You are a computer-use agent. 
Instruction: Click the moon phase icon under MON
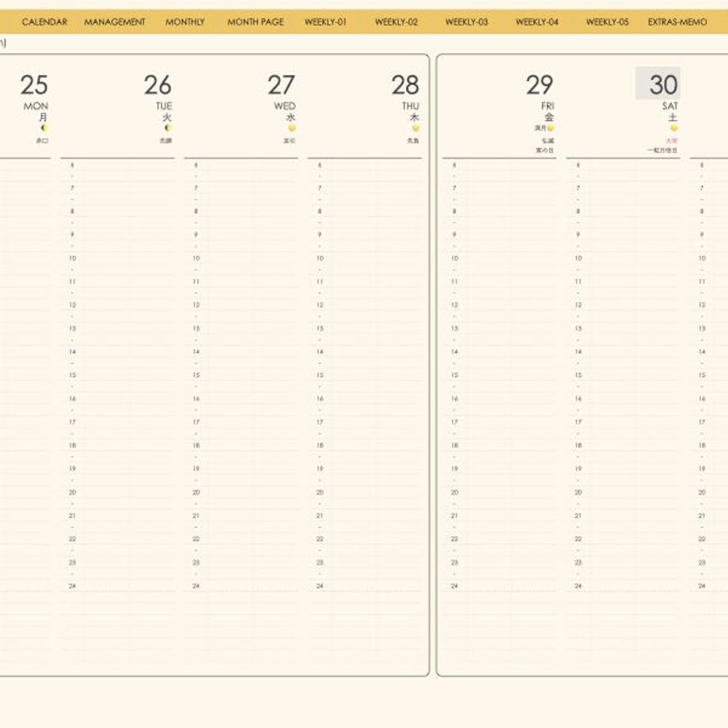coord(44,127)
